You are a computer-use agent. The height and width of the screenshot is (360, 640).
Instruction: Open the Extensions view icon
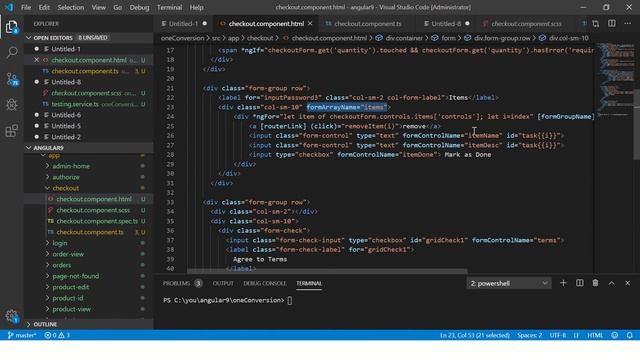[x=11, y=131]
